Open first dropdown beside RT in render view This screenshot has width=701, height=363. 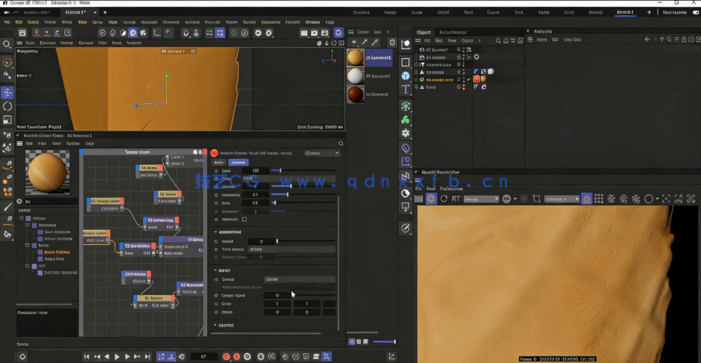[481, 199]
